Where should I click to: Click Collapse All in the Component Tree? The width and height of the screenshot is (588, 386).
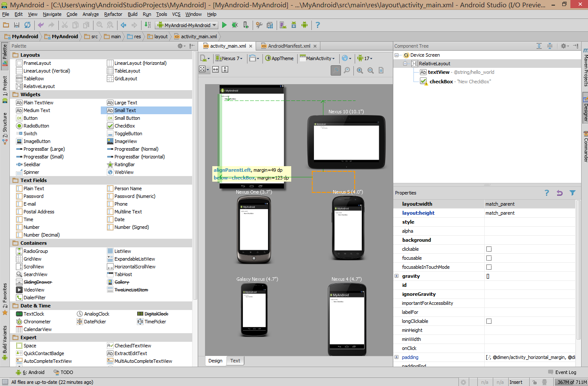pyautogui.click(x=550, y=46)
